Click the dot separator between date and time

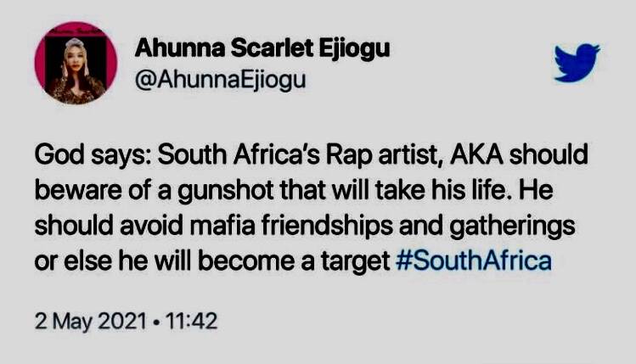pos(156,322)
